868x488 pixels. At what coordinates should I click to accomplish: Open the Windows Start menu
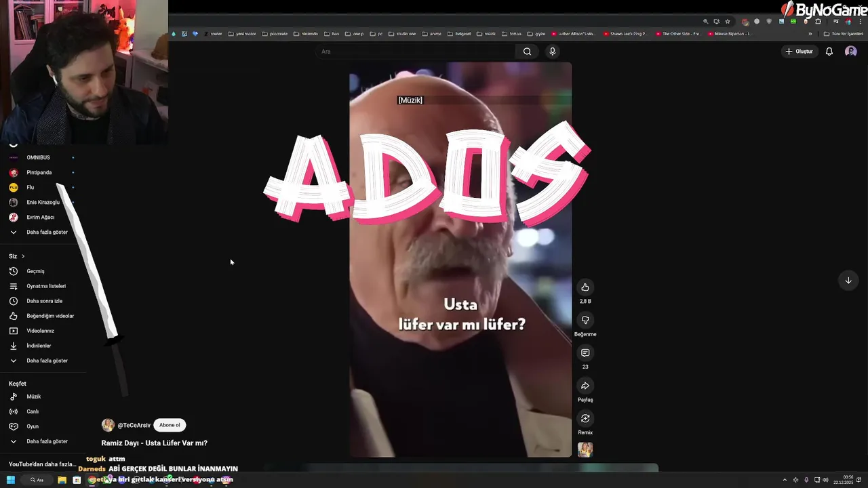pos(11,480)
